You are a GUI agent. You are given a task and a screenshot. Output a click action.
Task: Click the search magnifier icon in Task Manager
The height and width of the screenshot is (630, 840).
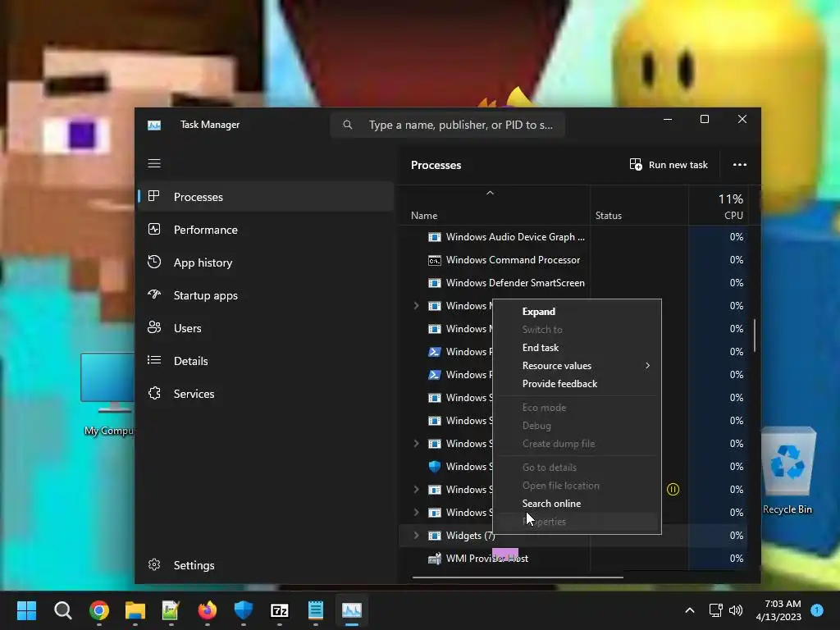point(348,125)
